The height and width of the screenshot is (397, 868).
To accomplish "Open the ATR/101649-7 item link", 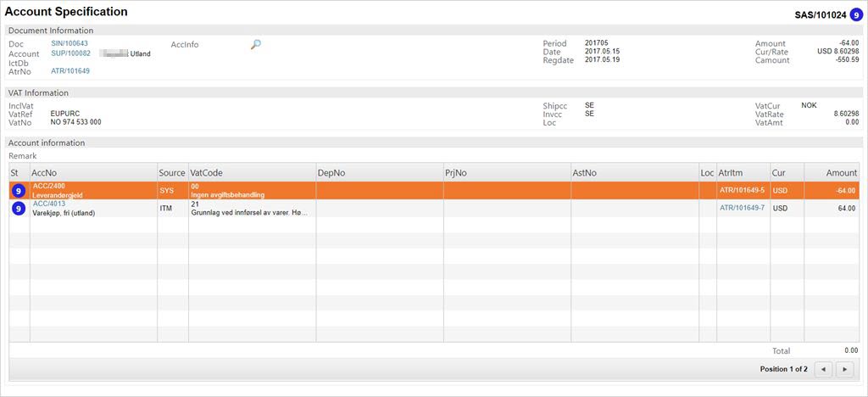I will [x=742, y=208].
